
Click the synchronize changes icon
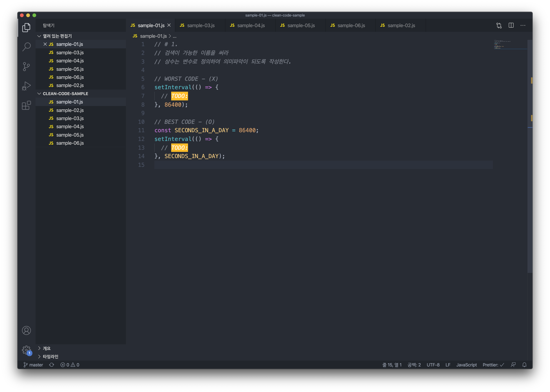(52, 365)
